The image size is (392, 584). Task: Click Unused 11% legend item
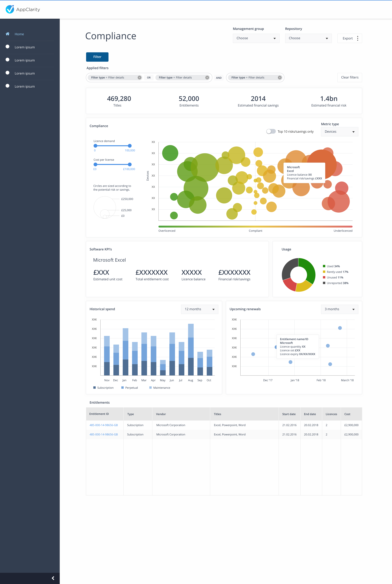[333, 278]
